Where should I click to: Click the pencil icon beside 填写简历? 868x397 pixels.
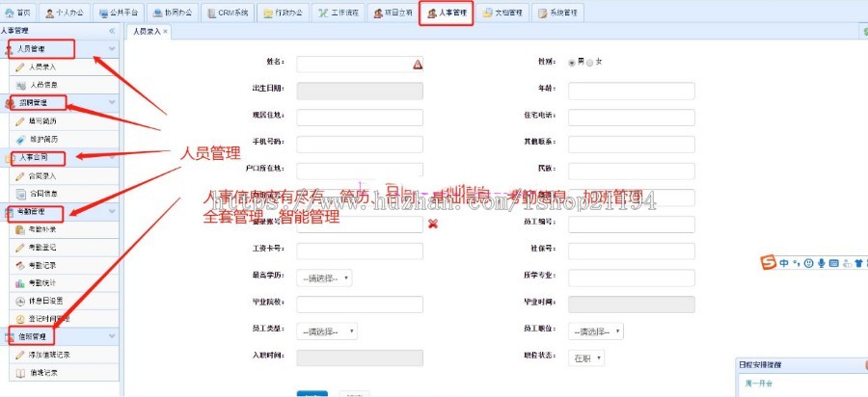click(x=20, y=121)
